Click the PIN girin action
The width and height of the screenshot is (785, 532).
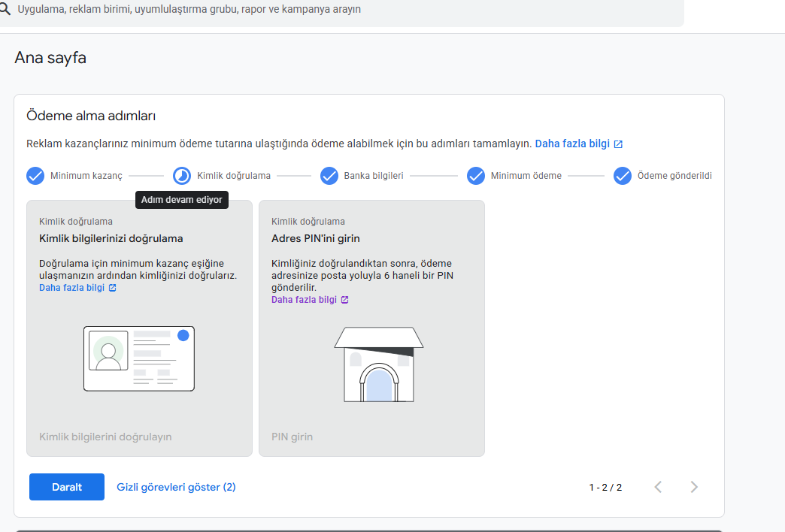pyautogui.click(x=292, y=437)
